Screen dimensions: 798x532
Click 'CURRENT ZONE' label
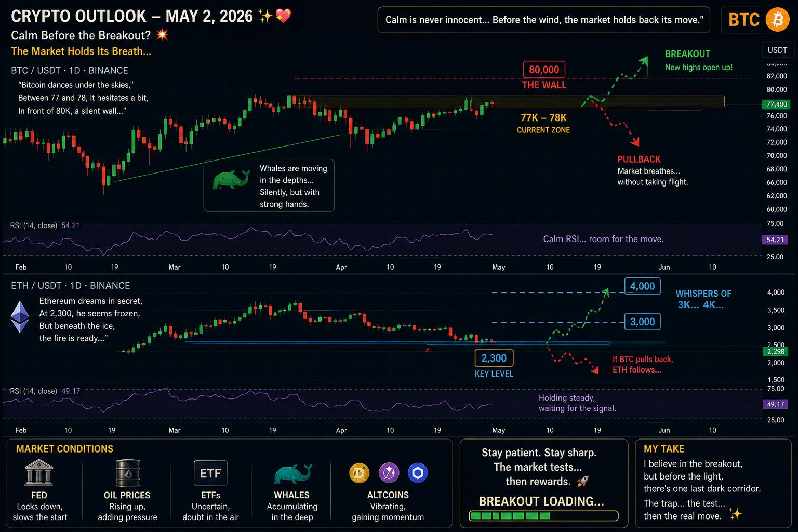543,130
